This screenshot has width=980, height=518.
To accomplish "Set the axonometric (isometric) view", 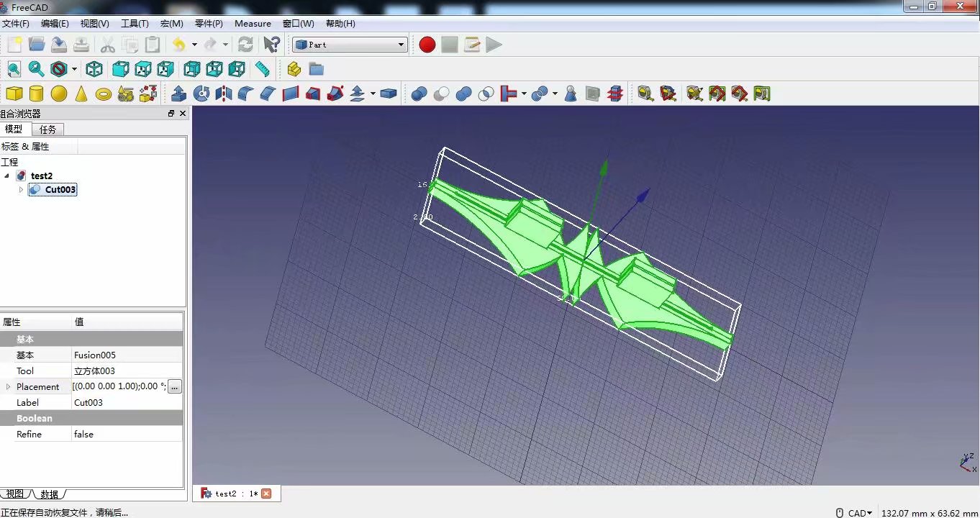I will [94, 69].
